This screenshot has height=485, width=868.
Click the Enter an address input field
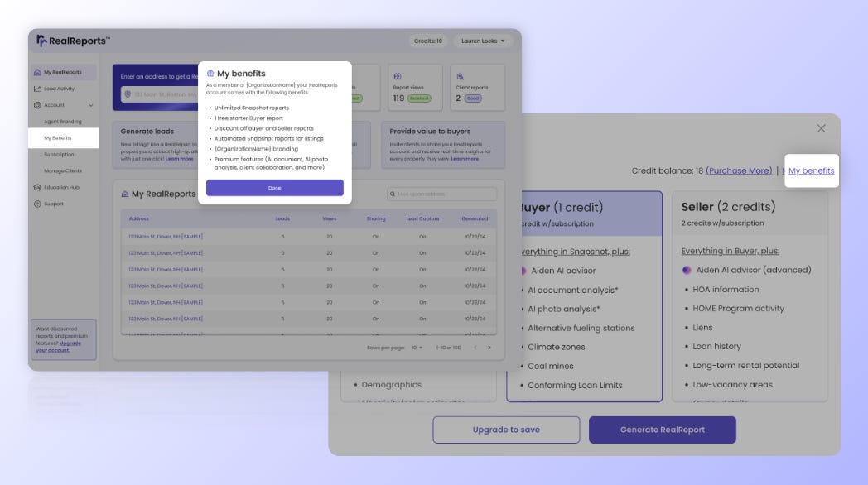pos(159,94)
